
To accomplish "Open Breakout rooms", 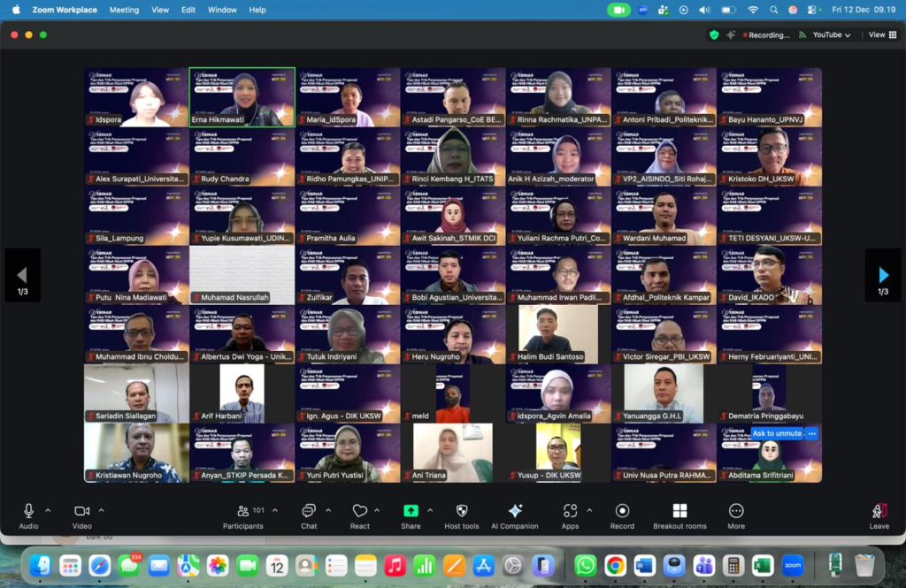I will (x=679, y=511).
